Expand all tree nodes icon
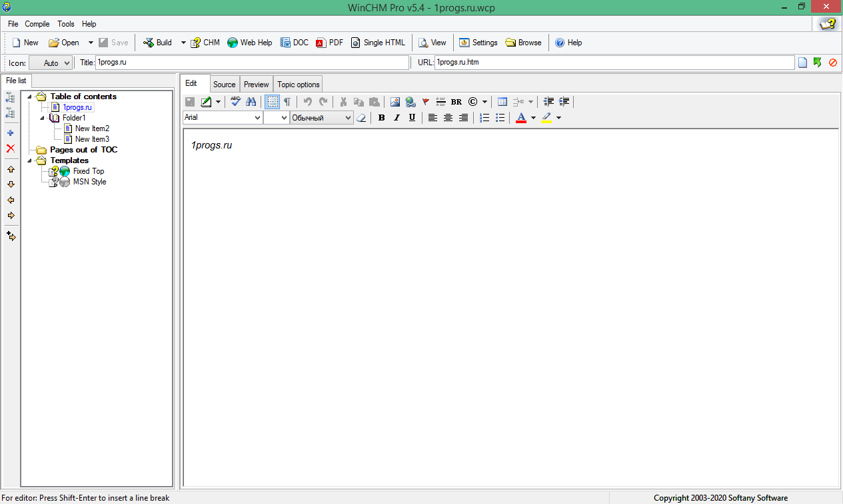Viewport: 843px width, 504px height. coord(10,97)
